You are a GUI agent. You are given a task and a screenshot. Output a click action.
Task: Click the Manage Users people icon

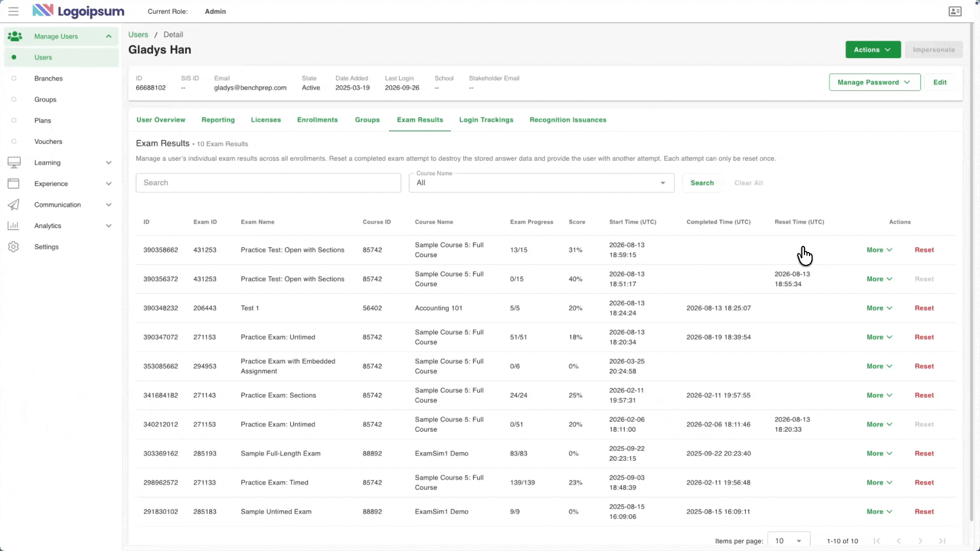[15, 36]
